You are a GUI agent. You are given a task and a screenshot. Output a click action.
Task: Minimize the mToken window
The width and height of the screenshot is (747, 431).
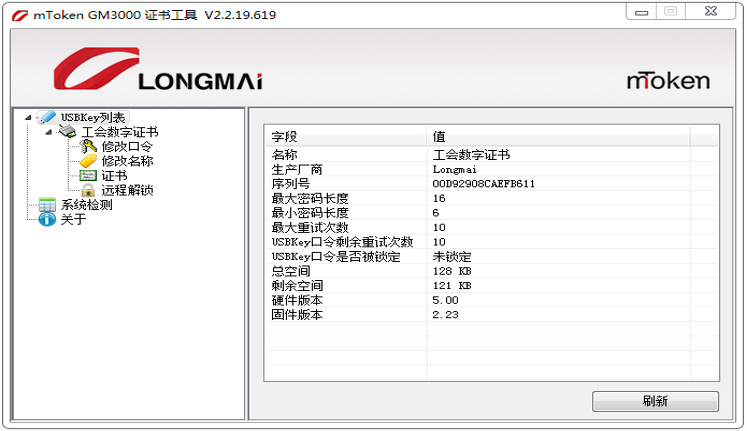click(x=641, y=11)
